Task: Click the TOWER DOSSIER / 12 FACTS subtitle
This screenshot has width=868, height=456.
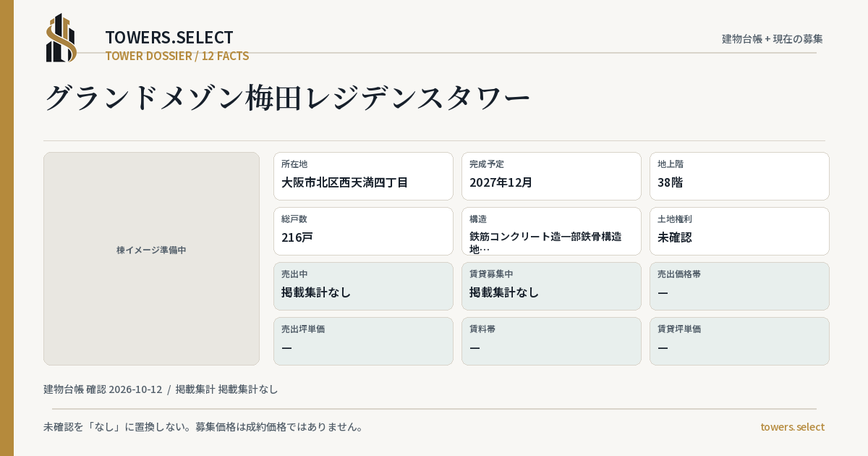Action: [x=177, y=56]
